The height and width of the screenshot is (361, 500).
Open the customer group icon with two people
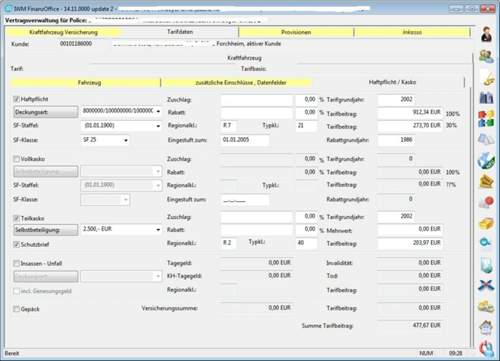coord(486,56)
